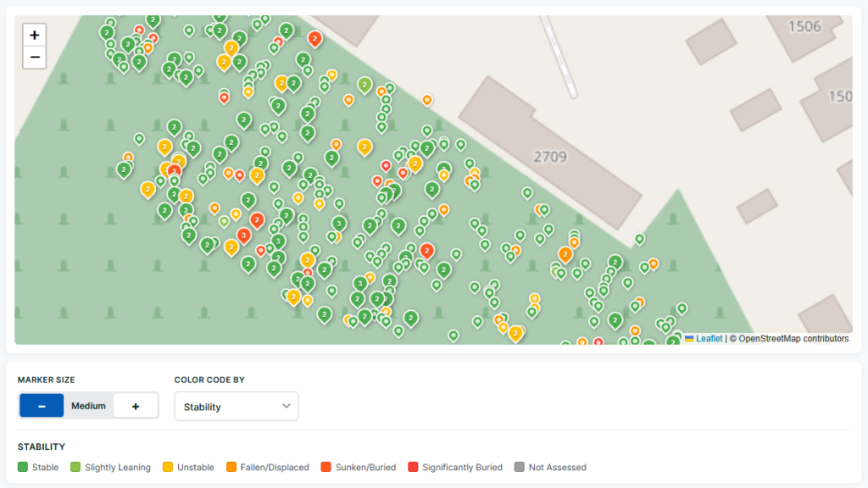Zoom in the map with the plus control
This screenshot has height=488, width=868.
(x=34, y=35)
